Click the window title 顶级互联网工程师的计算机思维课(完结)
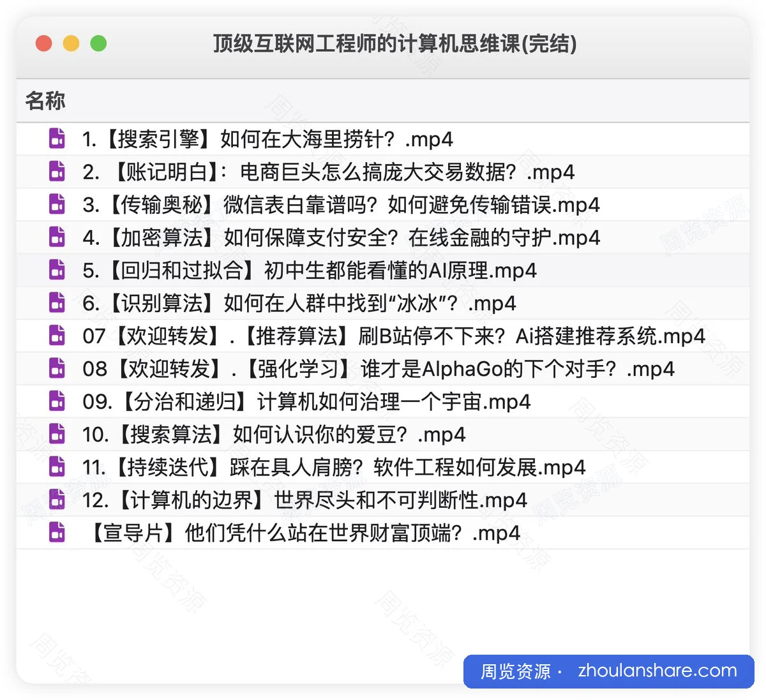This screenshot has width=766, height=700. click(x=394, y=43)
